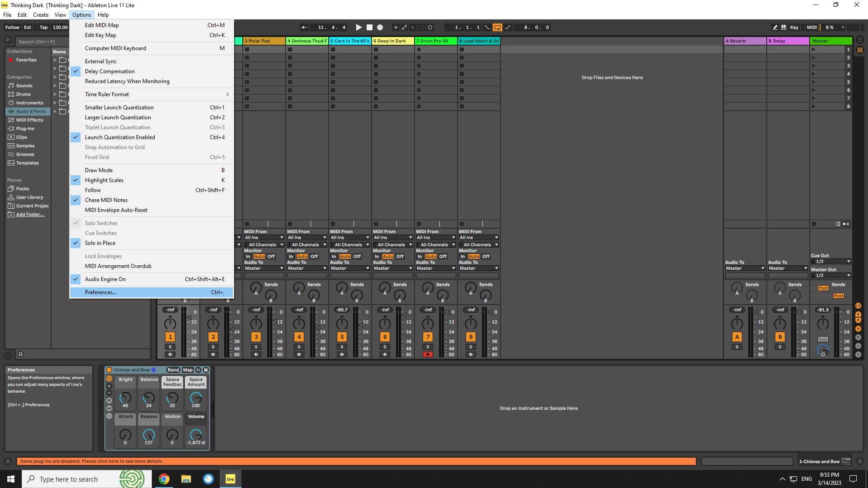Arm the track 7 record button
Image resolution: width=868 pixels, height=488 pixels.
(x=428, y=355)
